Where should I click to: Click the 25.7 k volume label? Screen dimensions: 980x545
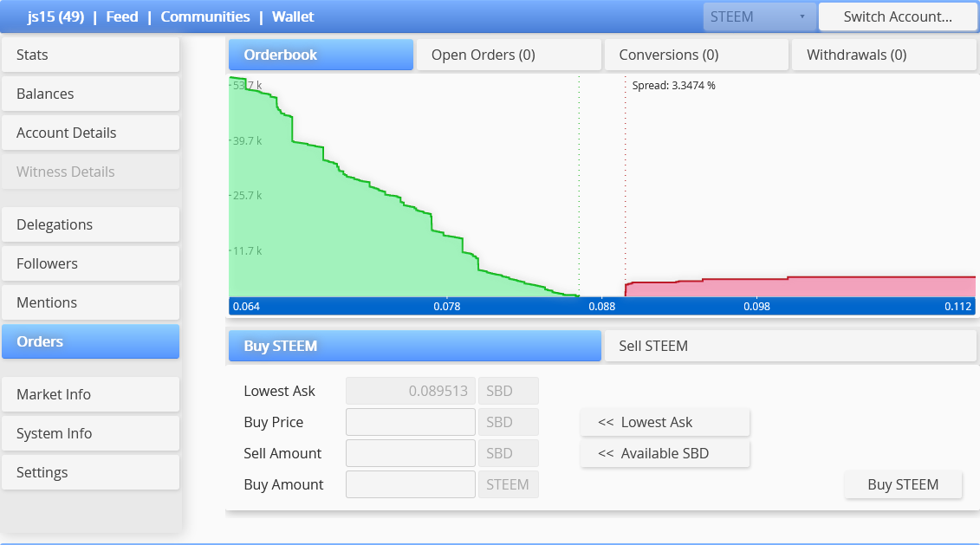248,196
